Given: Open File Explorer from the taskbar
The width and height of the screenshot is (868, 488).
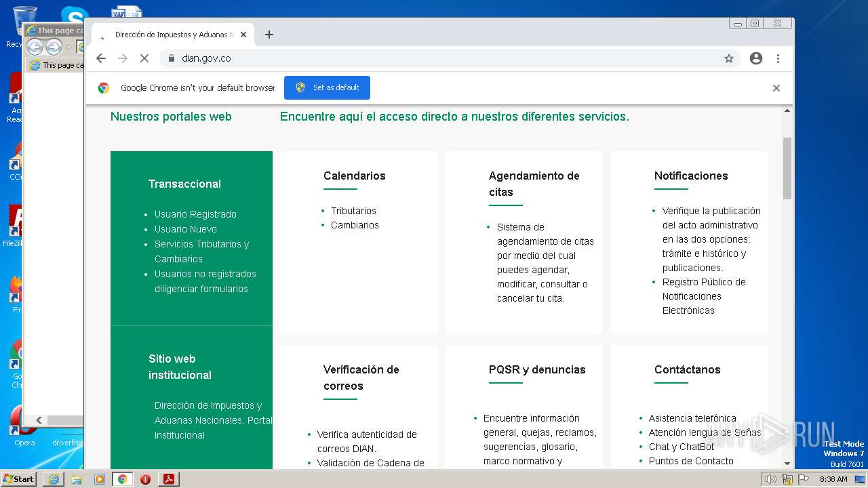Looking at the screenshot, I should pos(77,479).
